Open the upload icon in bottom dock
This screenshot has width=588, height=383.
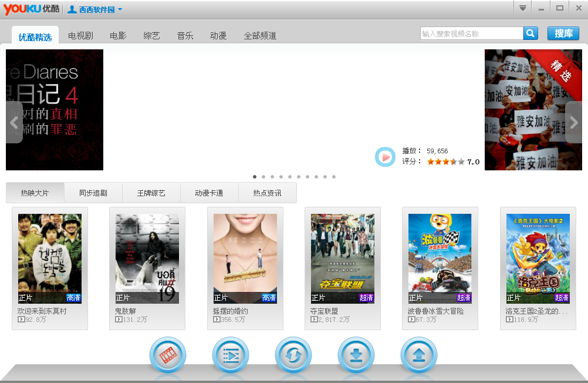pos(419,355)
